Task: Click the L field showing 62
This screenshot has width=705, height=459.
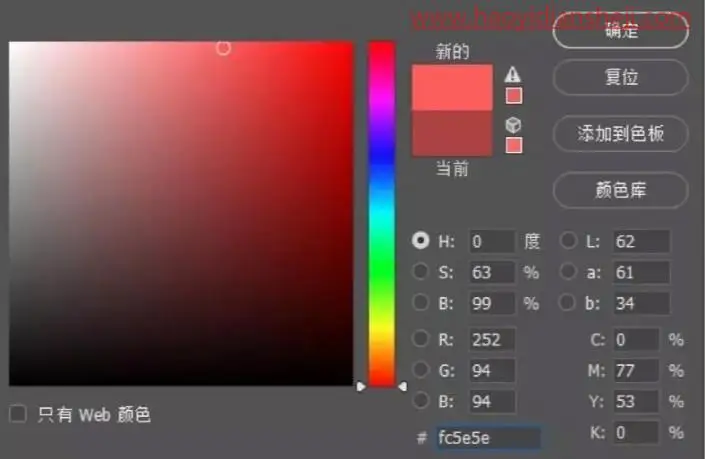Action: tap(641, 241)
